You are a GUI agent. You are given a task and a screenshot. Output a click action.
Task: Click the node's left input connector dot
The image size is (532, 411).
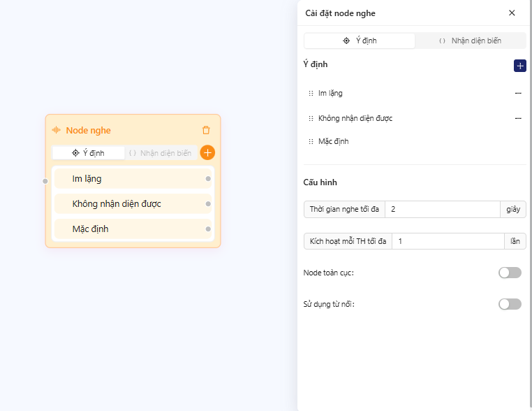[45, 181]
